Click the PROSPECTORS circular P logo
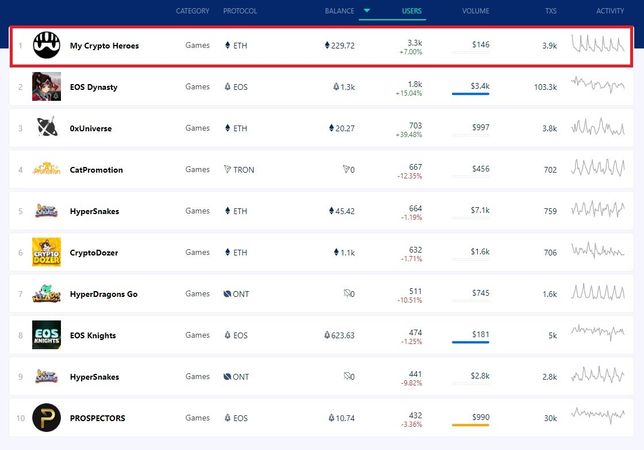This screenshot has width=644, height=450. [x=46, y=418]
